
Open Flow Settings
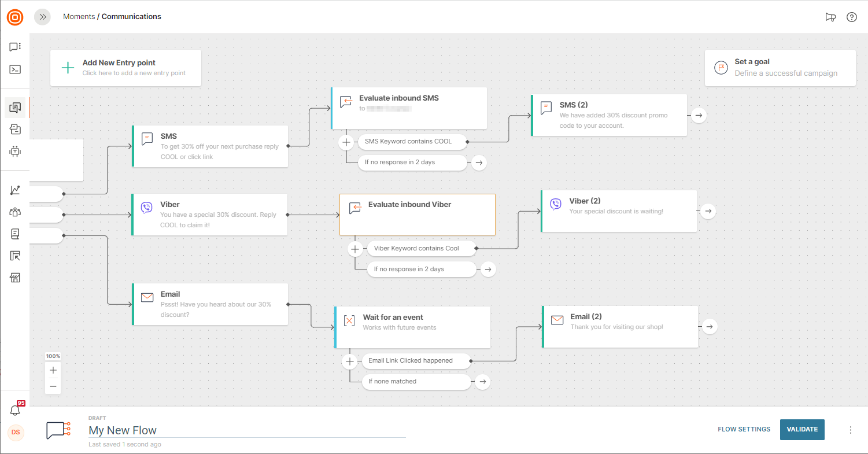[x=744, y=429]
